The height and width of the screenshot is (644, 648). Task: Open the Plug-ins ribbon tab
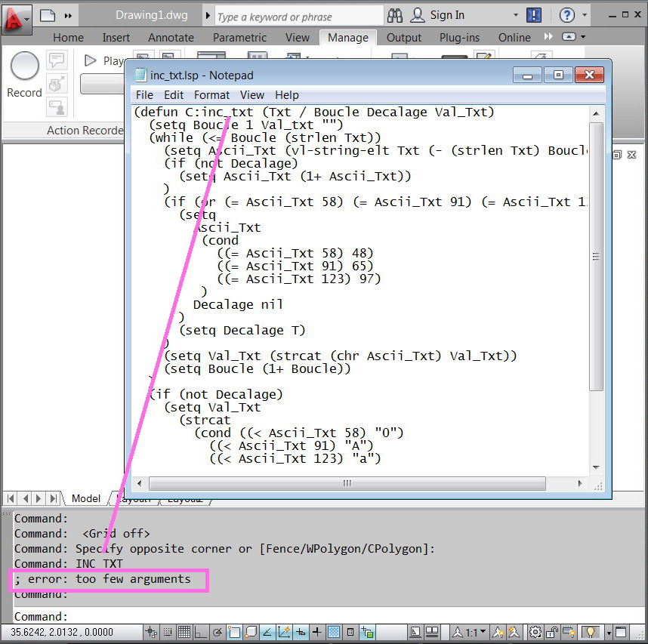coord(459,38)
